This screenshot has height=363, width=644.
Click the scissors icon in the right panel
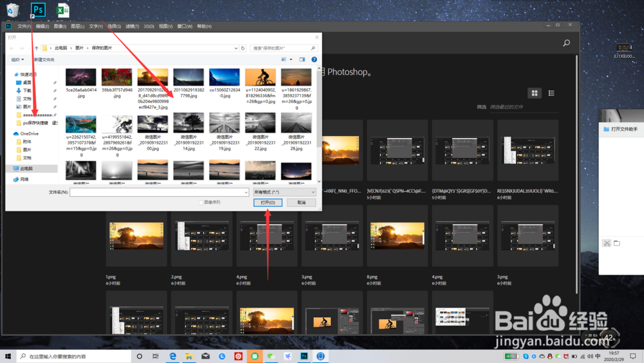point(607,243)
